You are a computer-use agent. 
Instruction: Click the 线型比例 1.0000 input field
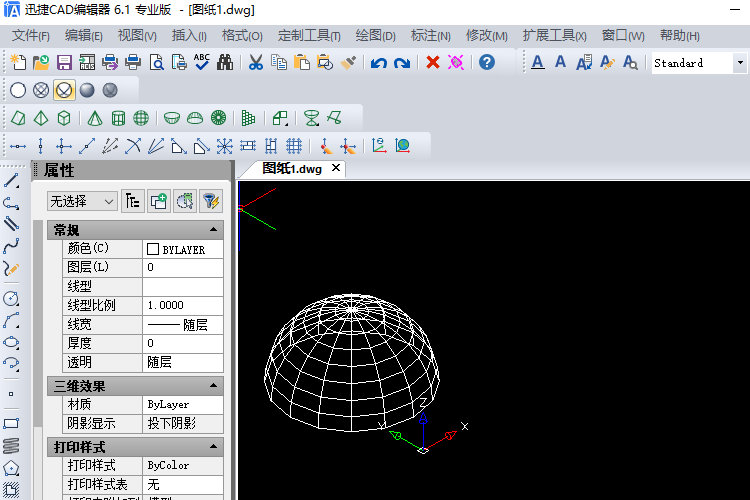(183, 305)
